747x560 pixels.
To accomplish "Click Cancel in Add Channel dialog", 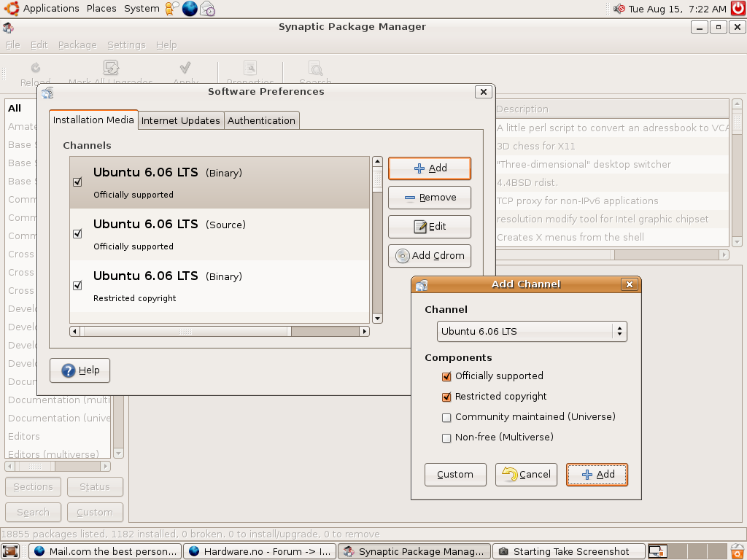I will pyautogui.click(x=526, y=475).
